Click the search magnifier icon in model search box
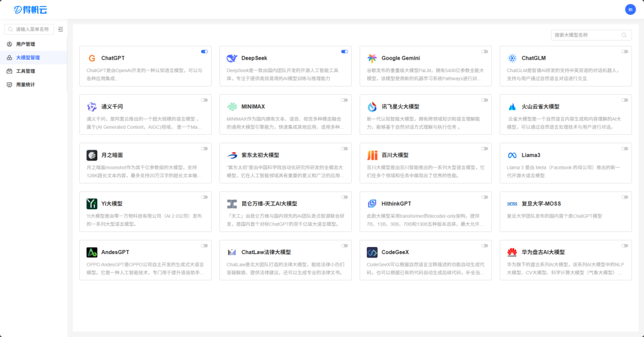644x337 pixels. coord(624,35)
